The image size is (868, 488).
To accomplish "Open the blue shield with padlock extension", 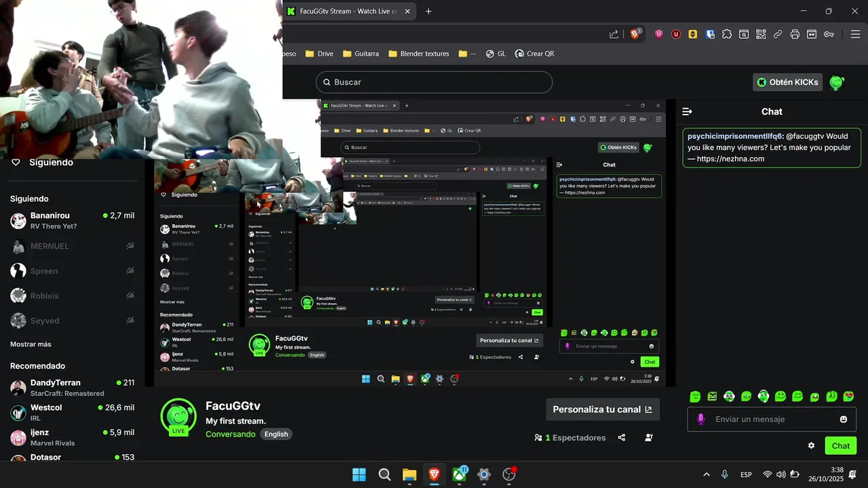I will coord(710,34).
